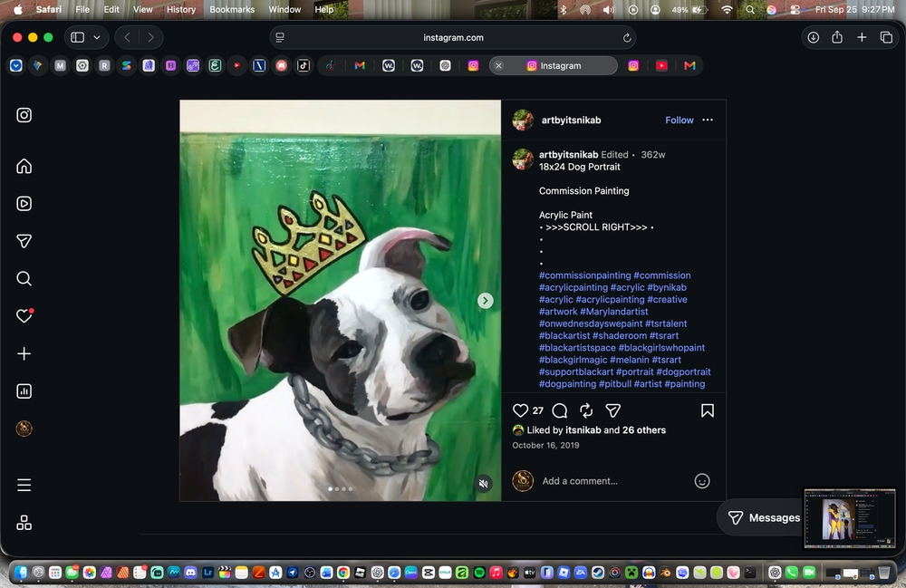Screen dimensions: 906x588
Task: Open the File menu
Action: (82, 9)
